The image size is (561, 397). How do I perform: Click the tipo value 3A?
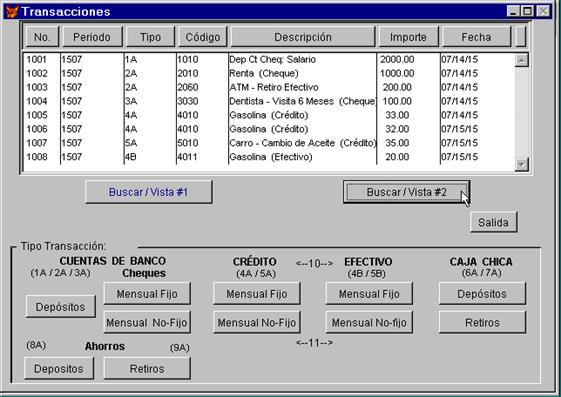tap(131, 101)
